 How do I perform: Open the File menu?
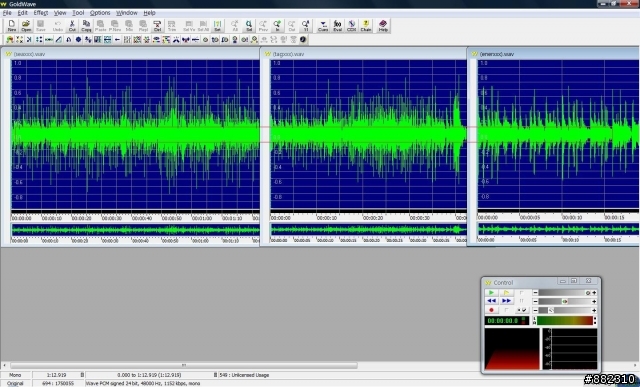coord(7,13)
